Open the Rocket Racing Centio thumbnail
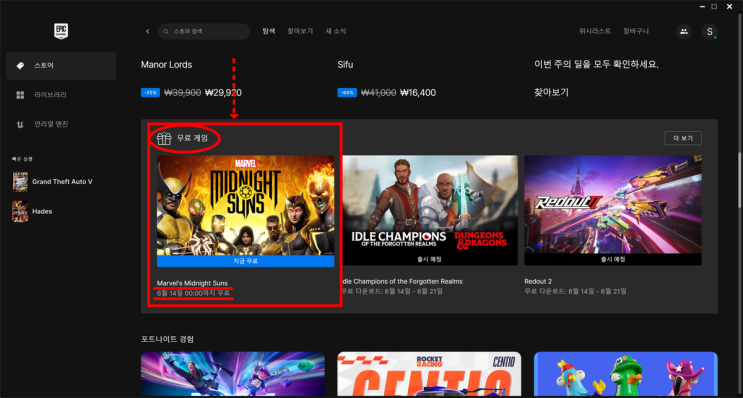The height and width of the screenshot is (398, 743). coord(429,375)
